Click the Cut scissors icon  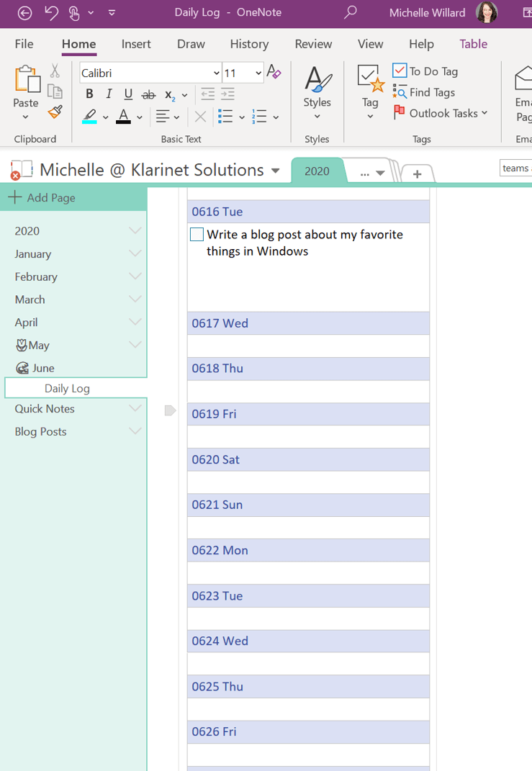(x=55, y=71)
